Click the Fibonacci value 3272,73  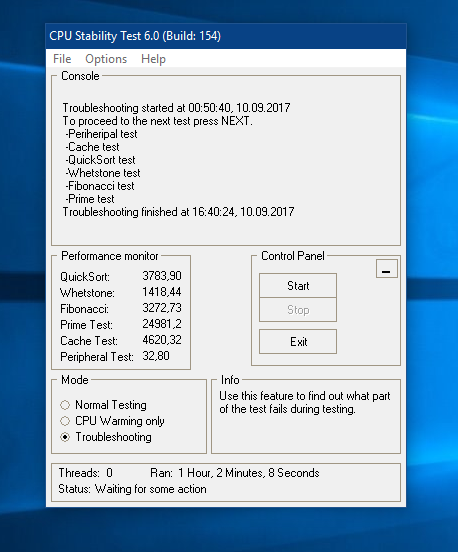pyautogui.click(x=162, y=308)
